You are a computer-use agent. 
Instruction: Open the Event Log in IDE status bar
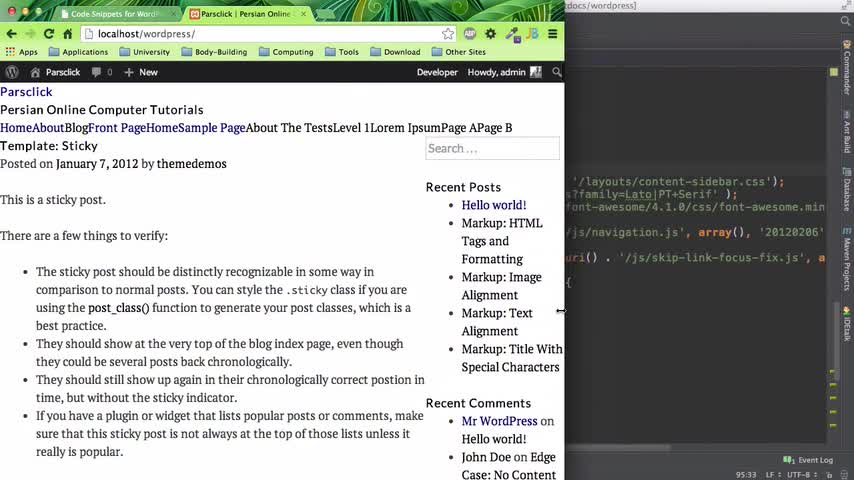coord(808,460)
